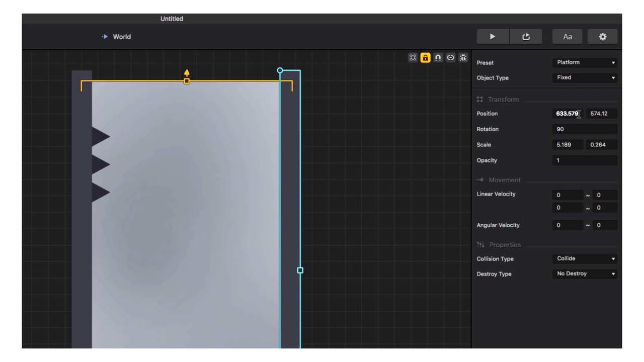The height and width of the screenshot is (362, 644).
Task: Click the Linear Velocity label
Action: 496,194
